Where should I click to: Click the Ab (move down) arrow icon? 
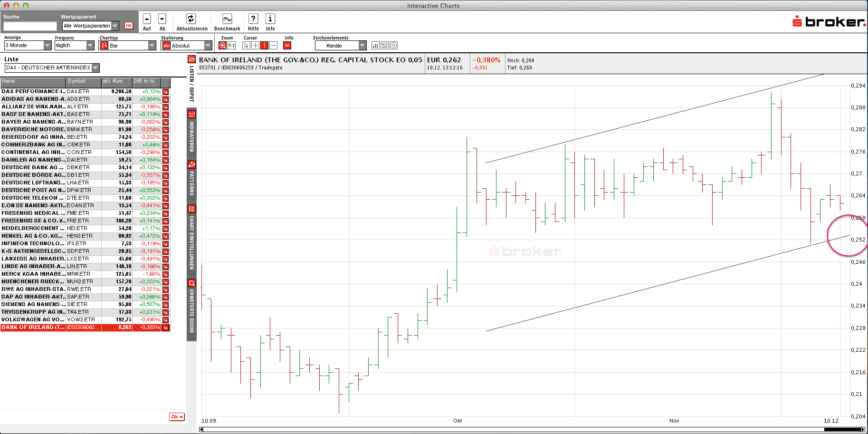[x=162, y=19]
